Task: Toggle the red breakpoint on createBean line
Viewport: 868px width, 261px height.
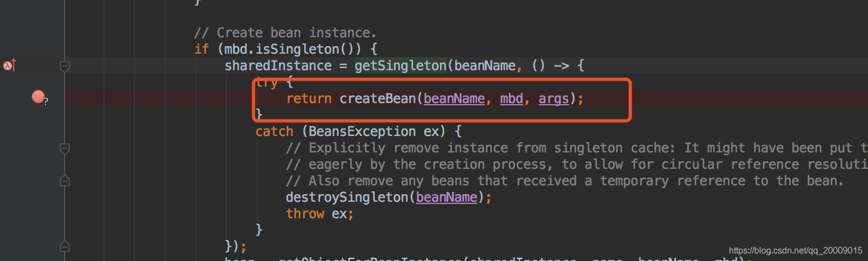Action: pos(39,98)
